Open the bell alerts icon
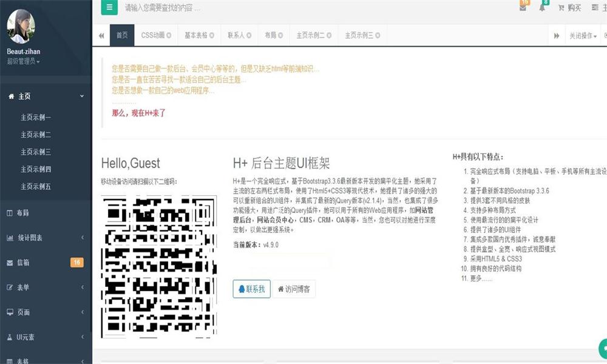This screenshot has height=364, width=607. tap(542, 8)
